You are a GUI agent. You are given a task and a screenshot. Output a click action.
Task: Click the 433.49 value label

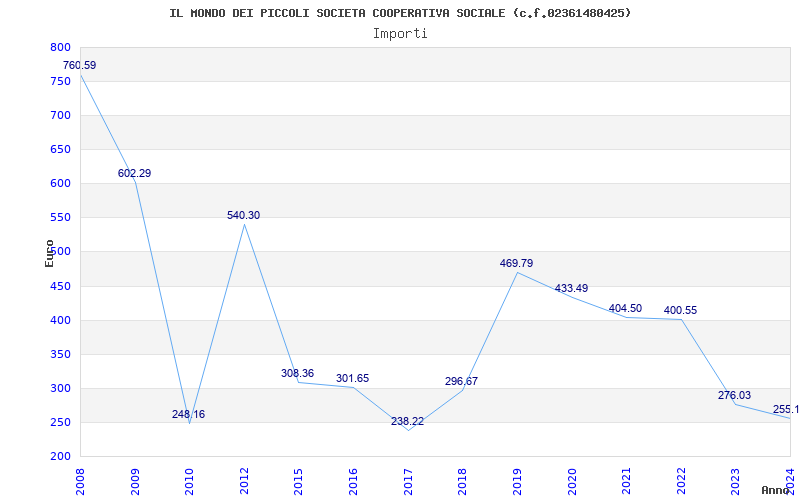(571, 288)
